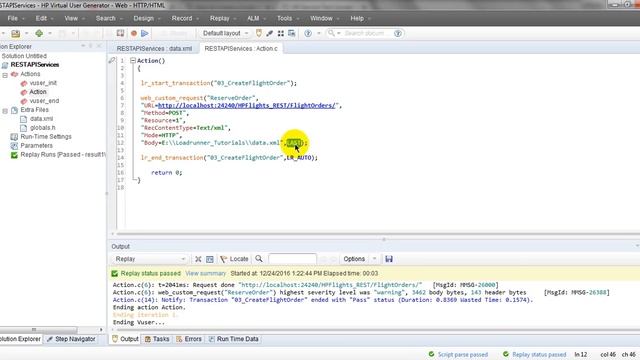This screenshot has height=360, width=640.
Task: Click the pencil icon in the editor margin
Action: (x=112, y=60)
